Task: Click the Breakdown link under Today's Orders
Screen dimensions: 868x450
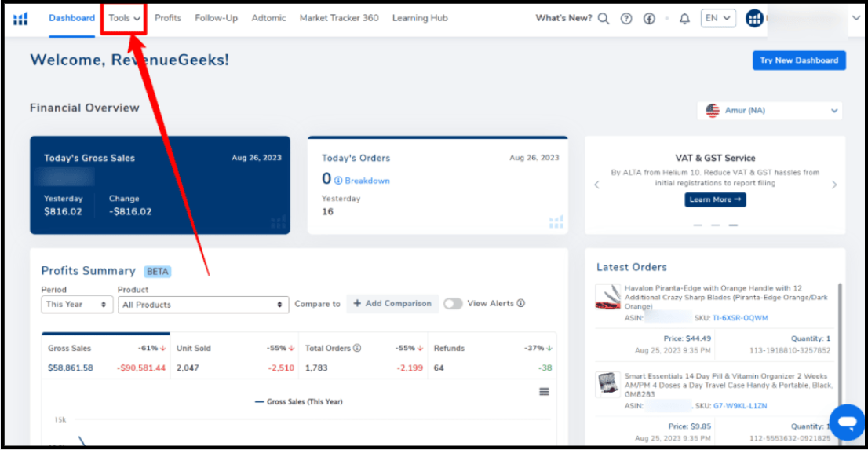Action: (x=367, y=181)
